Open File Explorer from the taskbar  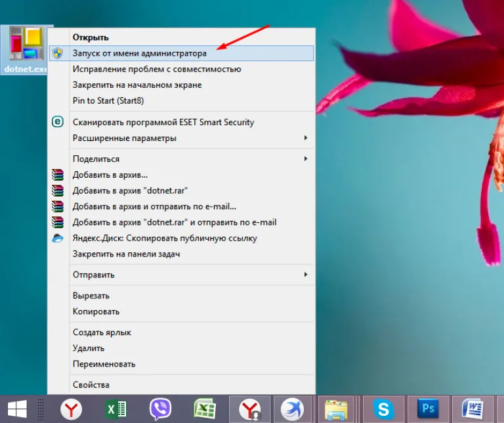coord(336,409)
